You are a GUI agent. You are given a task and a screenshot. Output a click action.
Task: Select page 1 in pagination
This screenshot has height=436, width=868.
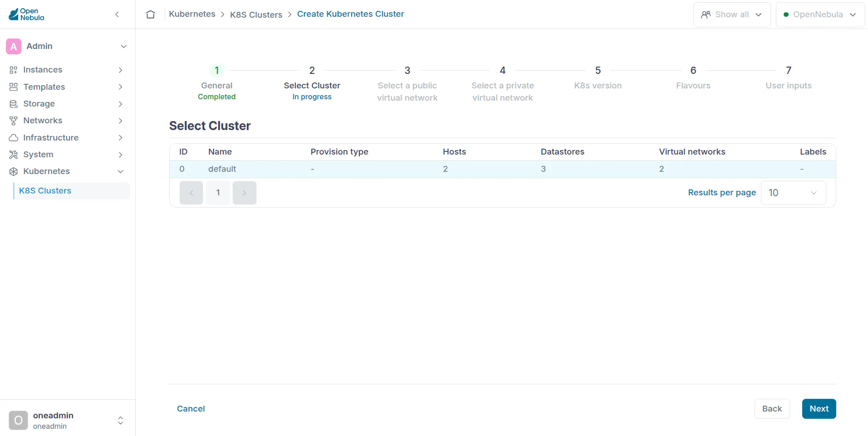coord(218,193)
